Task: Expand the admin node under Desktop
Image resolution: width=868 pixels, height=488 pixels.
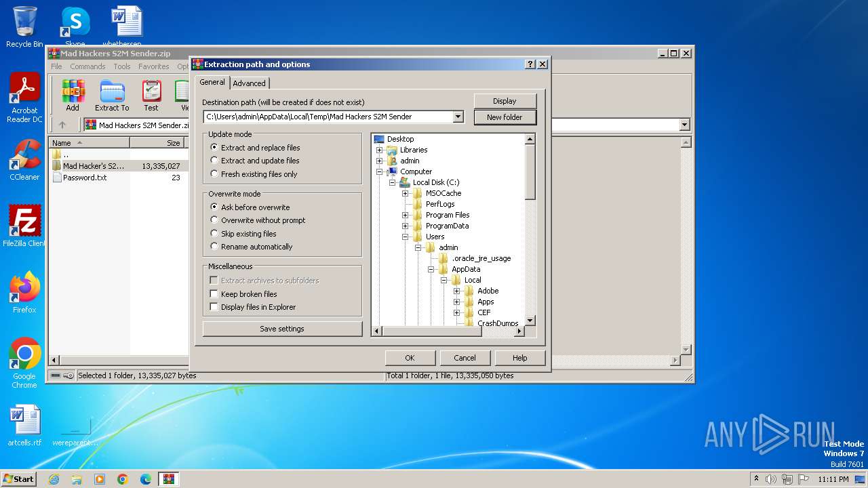Action: (380, 161)
